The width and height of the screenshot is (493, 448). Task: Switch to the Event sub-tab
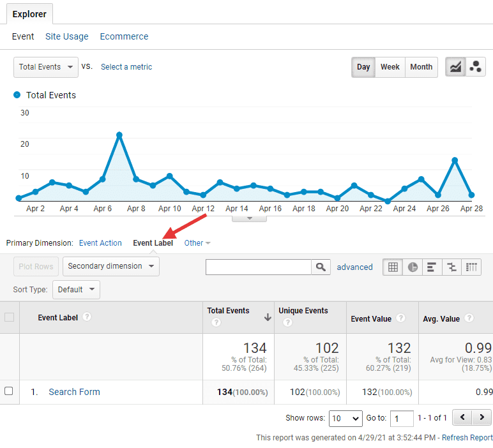point(23,36)
